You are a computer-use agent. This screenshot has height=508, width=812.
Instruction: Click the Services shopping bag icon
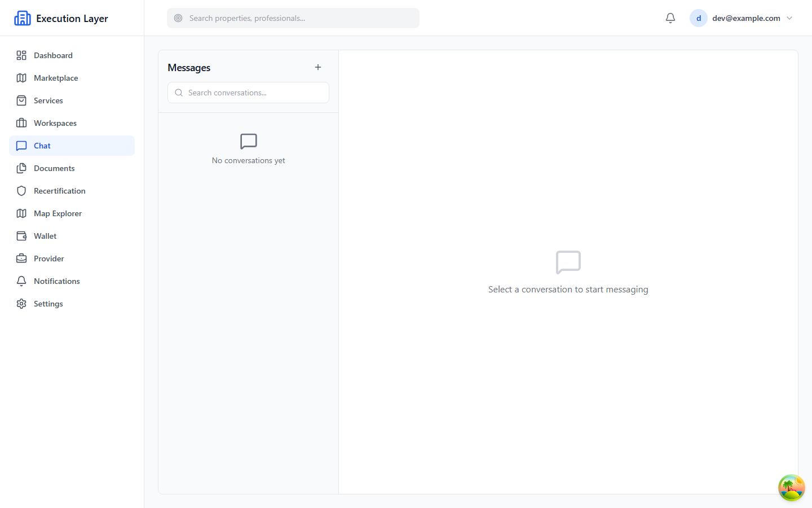(x=21, y=100)
